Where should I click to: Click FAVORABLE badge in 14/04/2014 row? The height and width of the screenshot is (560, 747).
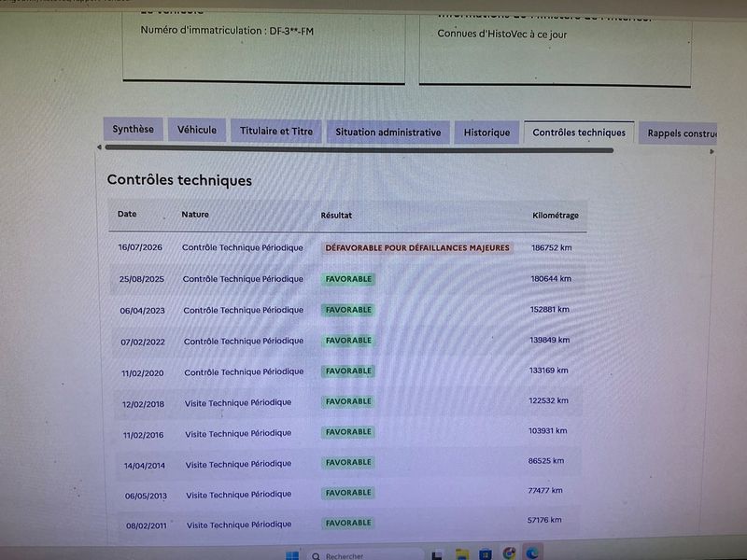click(x=348, y=462)
